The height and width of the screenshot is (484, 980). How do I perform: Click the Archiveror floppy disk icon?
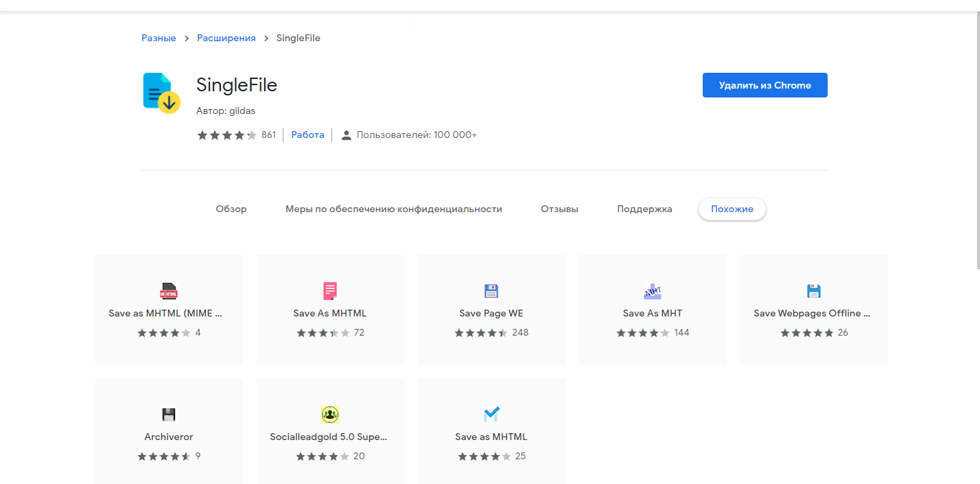[169, 415]
